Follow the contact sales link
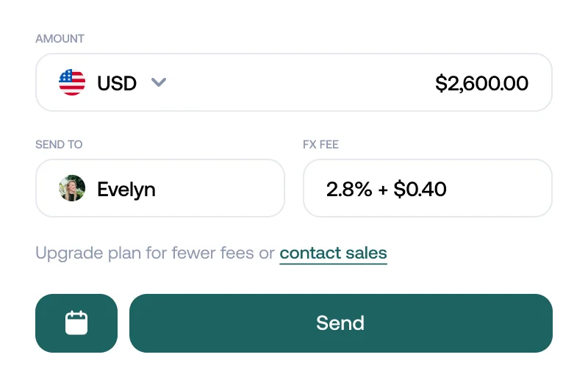Image resolution: width=588 pixels, height=385 pixels. [x=333, y=253]
